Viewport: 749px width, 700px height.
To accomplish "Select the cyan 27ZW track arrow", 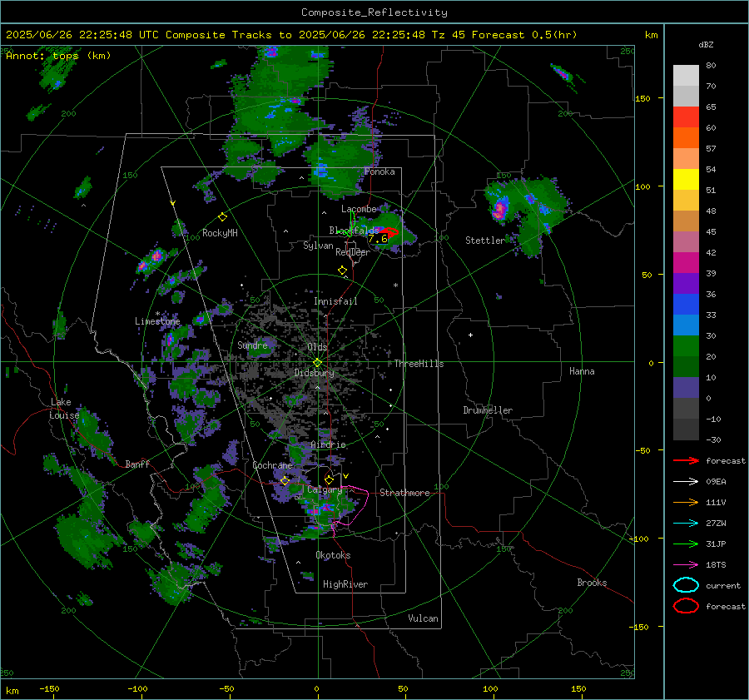I will pyautogui.click(x=686, y=524).
